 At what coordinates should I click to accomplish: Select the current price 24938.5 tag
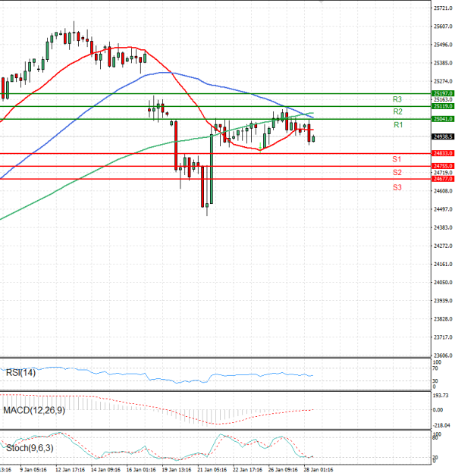coord(443,136)
